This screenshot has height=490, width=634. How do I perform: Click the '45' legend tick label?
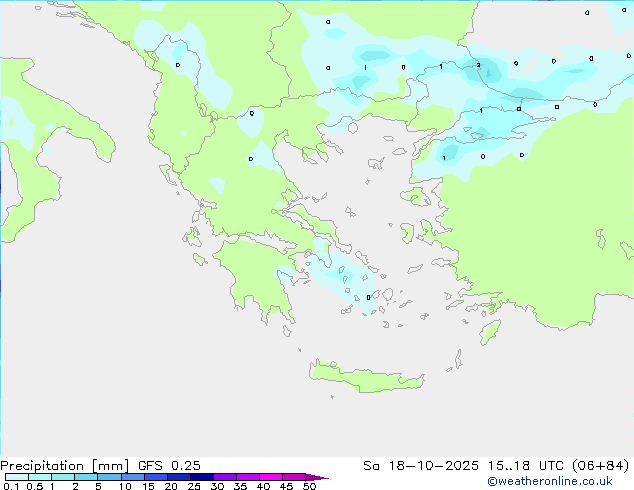tap(286, 486)
